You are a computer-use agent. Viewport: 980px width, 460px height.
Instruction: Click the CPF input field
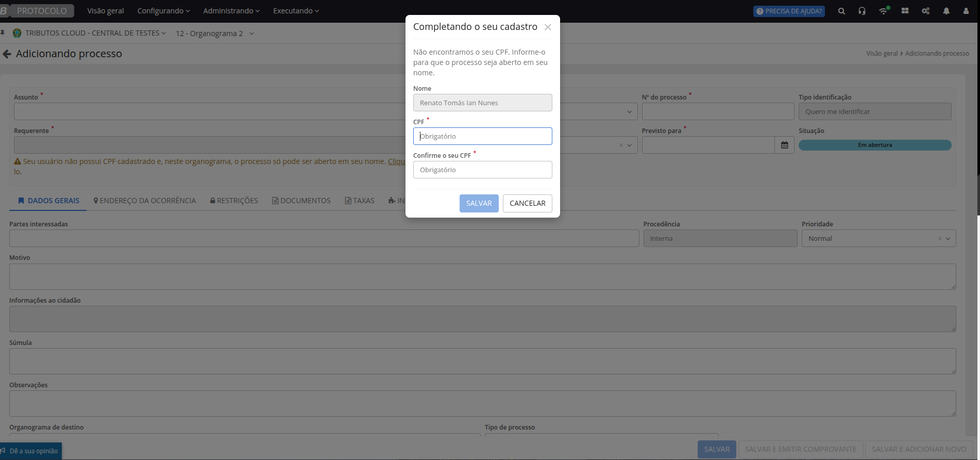pyautogui.click(x=483, y=136)
